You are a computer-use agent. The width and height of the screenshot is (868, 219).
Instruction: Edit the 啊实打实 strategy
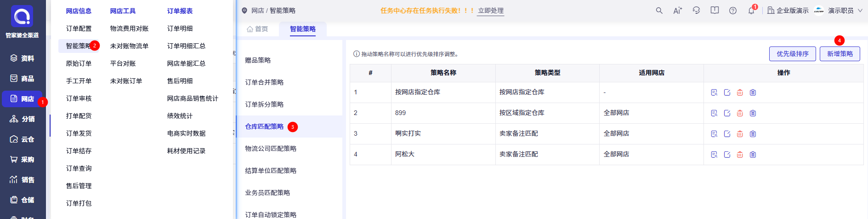pyautogui.click(x=727, y=134)
